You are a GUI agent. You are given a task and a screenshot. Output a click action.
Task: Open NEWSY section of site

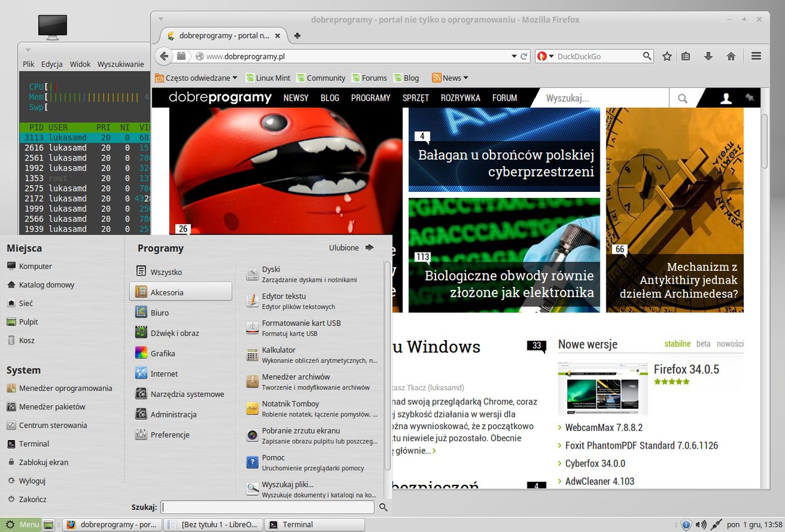296,98
